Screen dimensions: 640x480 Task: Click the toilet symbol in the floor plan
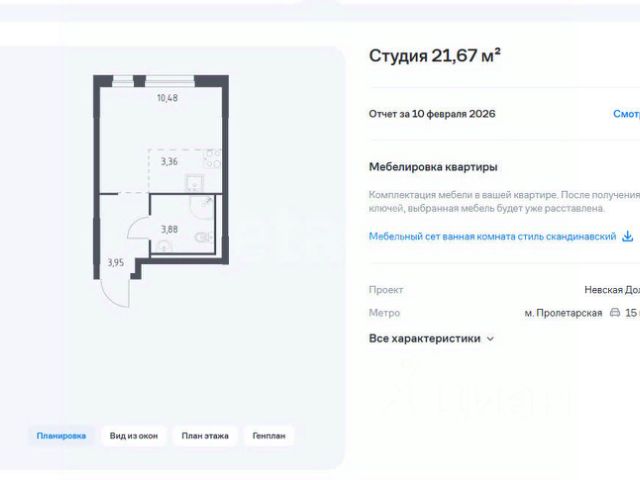coord(204,237)
